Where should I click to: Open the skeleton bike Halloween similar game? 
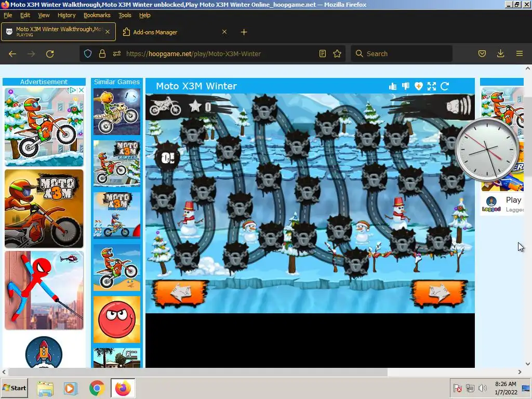117,112
